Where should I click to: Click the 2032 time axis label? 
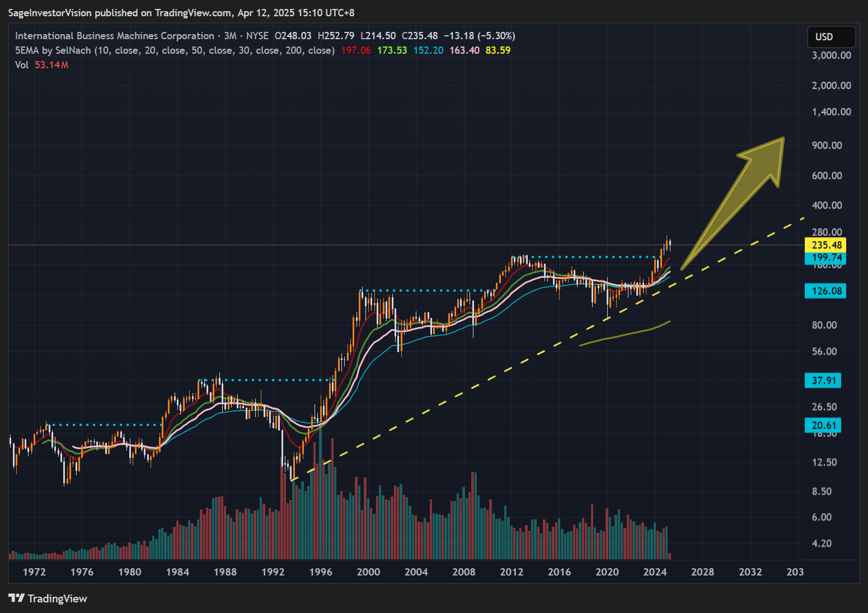point(750,572)
